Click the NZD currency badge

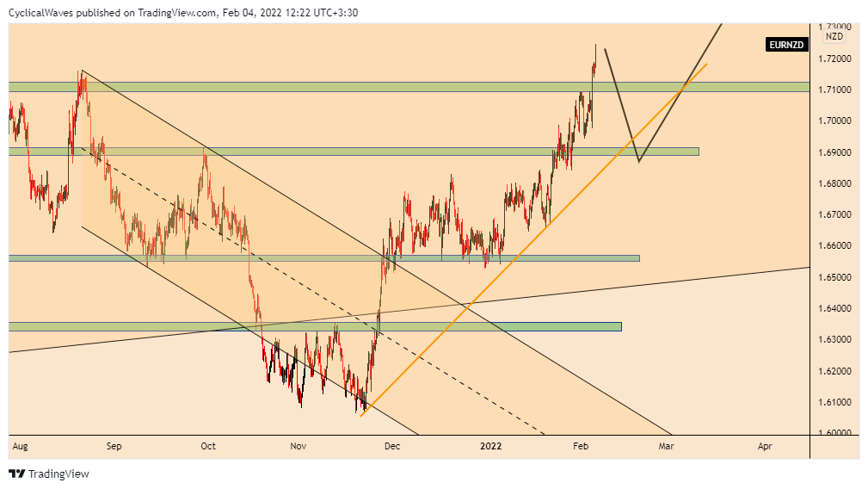click(x=834, y=36)
